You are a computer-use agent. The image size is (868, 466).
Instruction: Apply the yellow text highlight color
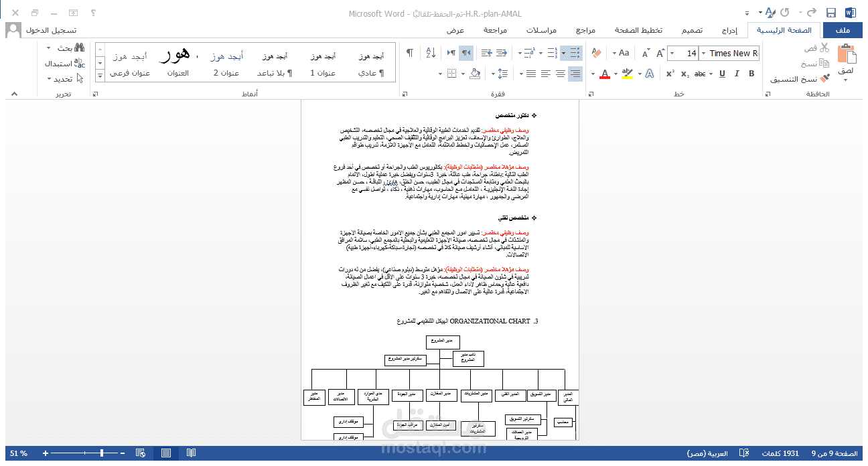(x=627, y=74)
